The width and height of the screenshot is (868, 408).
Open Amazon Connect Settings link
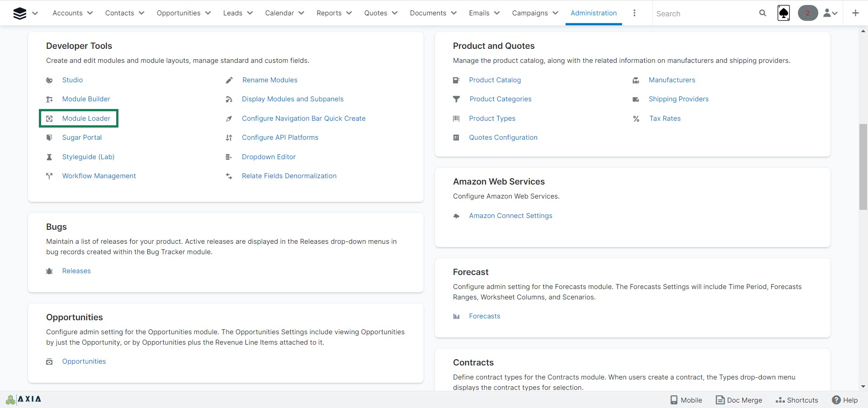point(510,216)
